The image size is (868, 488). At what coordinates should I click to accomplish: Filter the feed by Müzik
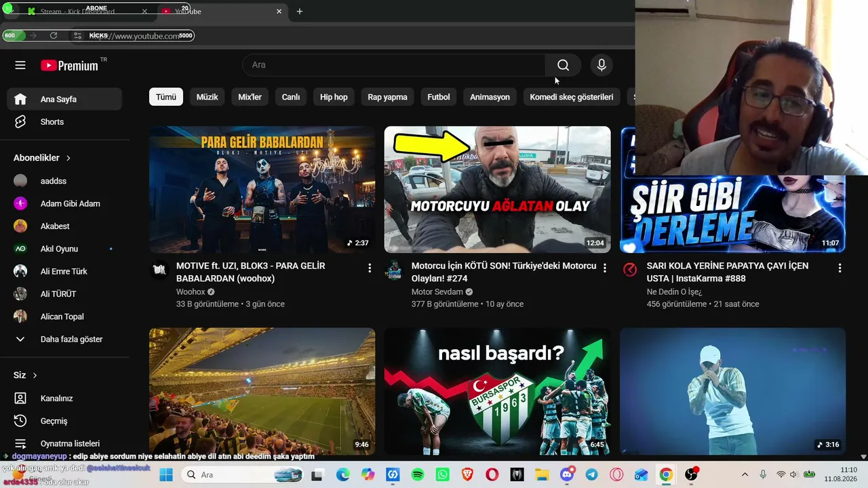(208, 97)
